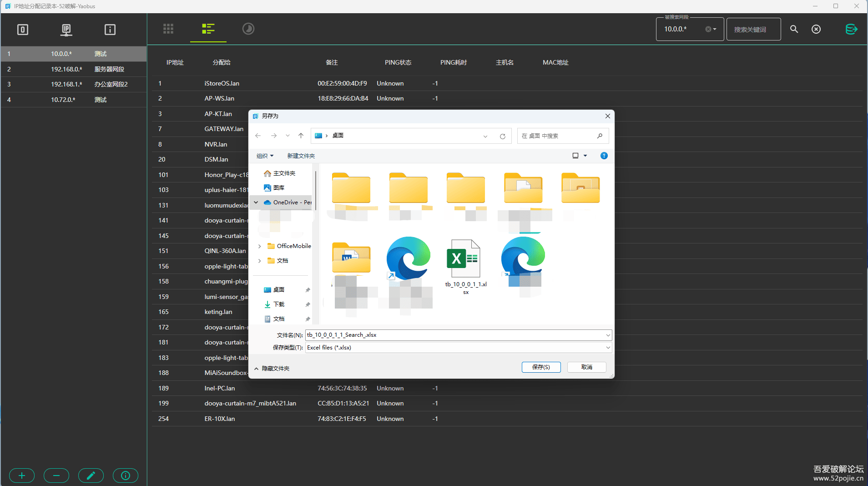This screenshot has width=868, height=486.
Task: Click the grid view icon in toolbar
Action: pyautogui.click(x=168, y=29)
